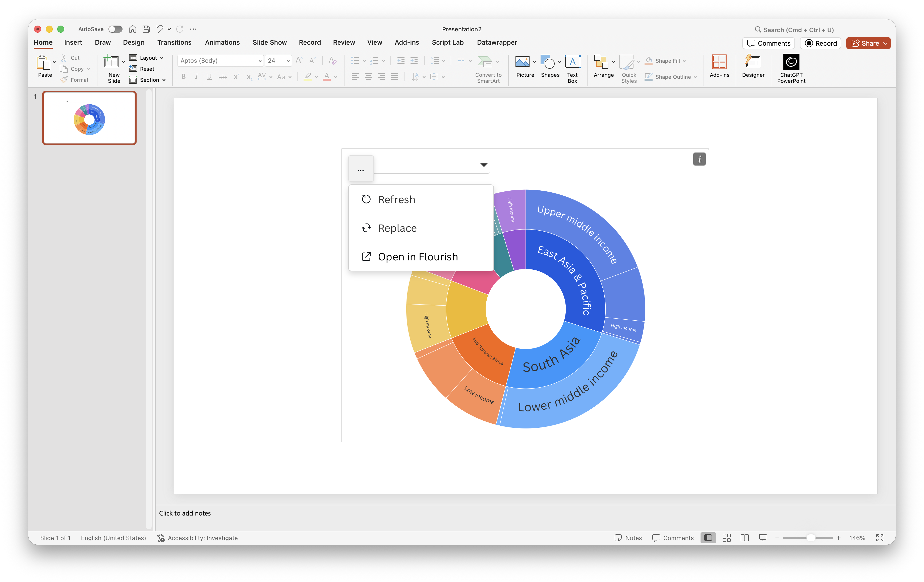Click the Comments button at top right
924x582 pixels.
(769, 43)
